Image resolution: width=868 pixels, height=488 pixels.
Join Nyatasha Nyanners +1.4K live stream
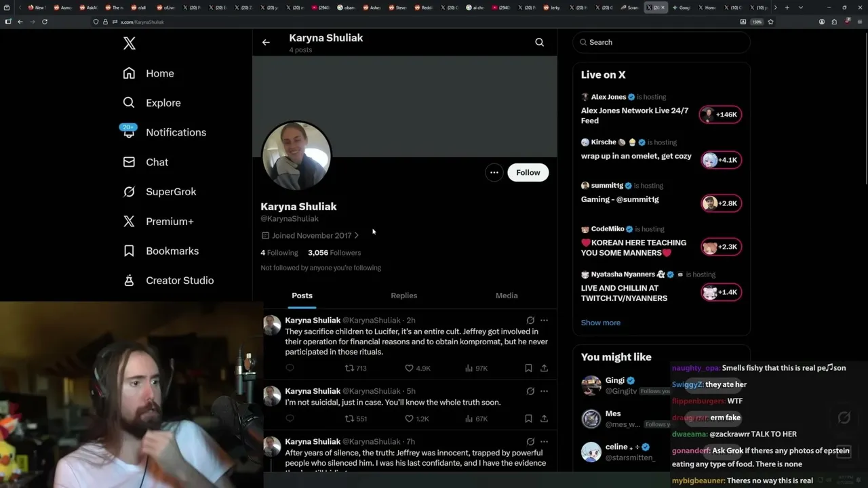coord(721,292)
